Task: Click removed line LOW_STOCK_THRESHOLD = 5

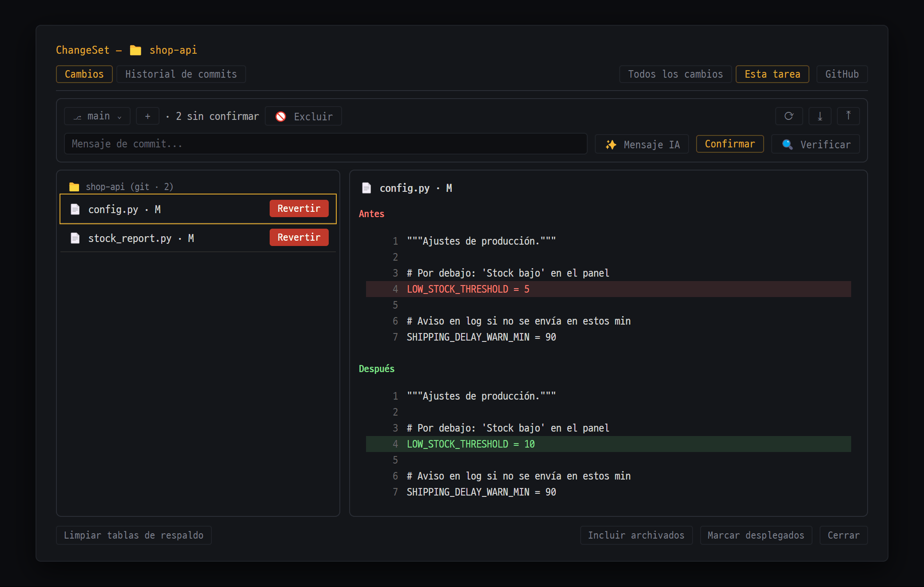Action: [x=609, y=289]
